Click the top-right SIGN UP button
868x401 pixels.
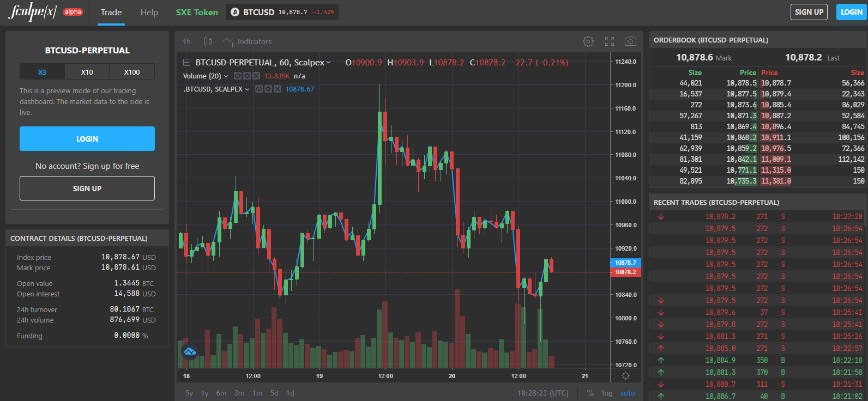(809, 12)
